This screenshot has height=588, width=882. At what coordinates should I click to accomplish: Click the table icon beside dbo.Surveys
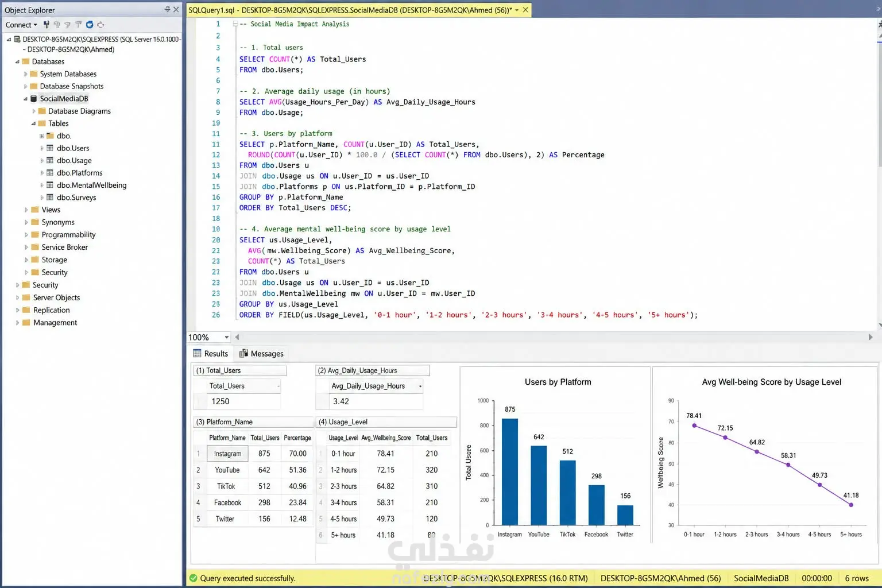click(50, 198)
